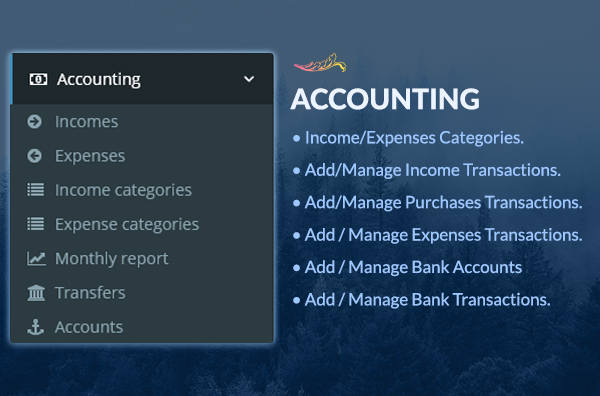The width and height of the screenshot is (600, 396).
Task: Click the Accounting menu header label
Action: coord(99,80)
